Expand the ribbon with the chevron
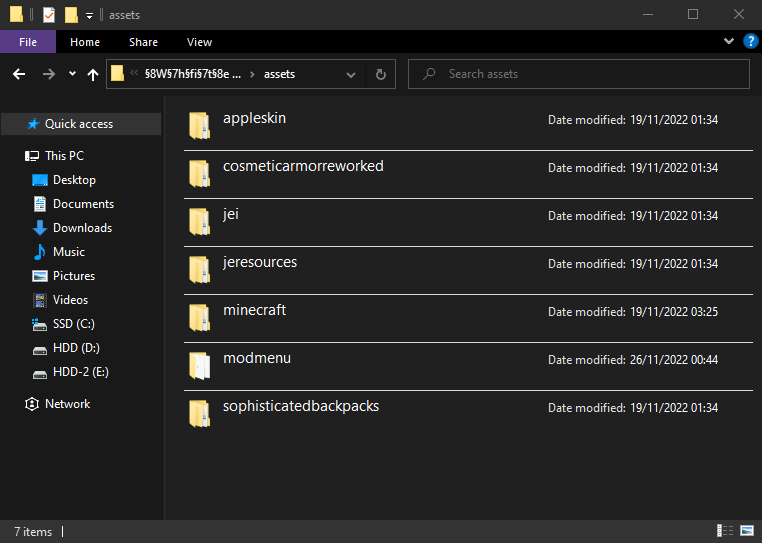This screenshot has height=543, width=762. pyautogui.click(x=728, y=41)
